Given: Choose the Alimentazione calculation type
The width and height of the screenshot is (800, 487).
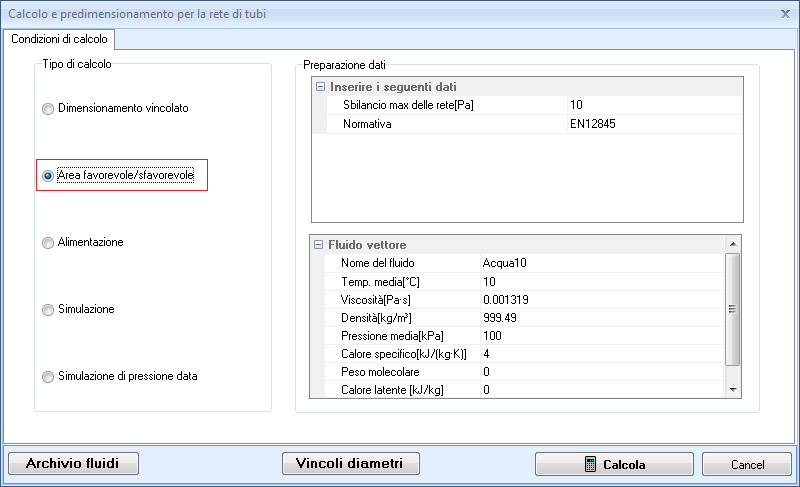Looking at the screenshot, I should pos(48,243).
